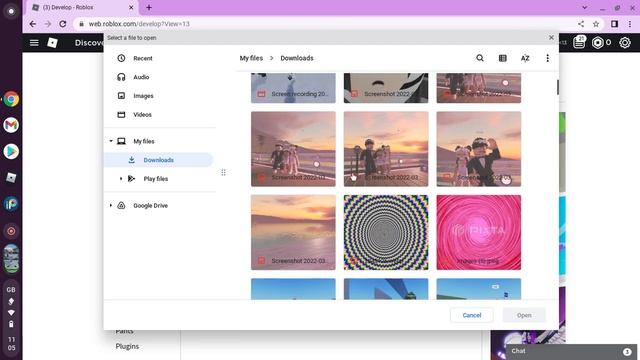Select the pink PIXTA swirl image
Image resolution: width=640 pixels, height=360 pixels.
pyautogui.click(x=478, y=232)
